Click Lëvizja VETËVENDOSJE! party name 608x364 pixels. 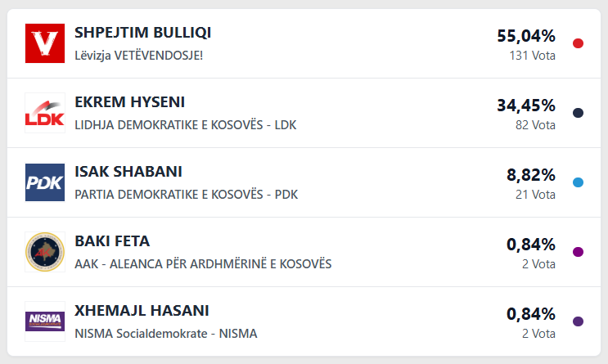tap(138, 55)
